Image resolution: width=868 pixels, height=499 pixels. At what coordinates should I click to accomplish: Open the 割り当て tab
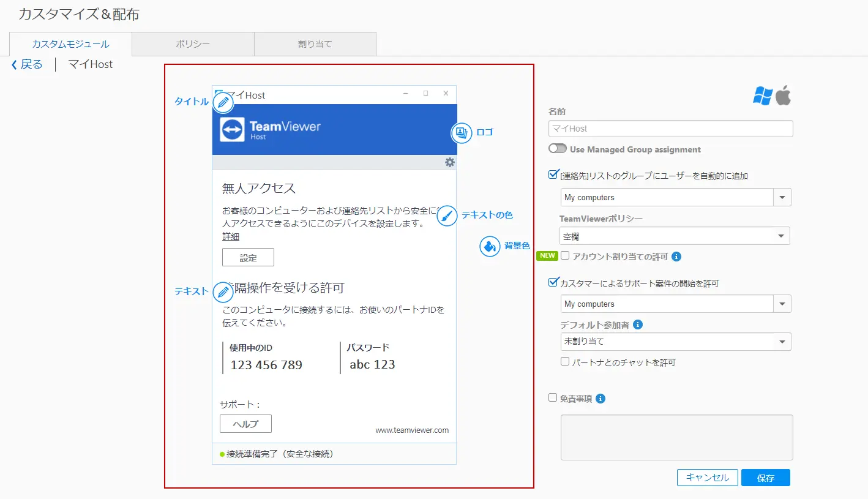point(315,44)
